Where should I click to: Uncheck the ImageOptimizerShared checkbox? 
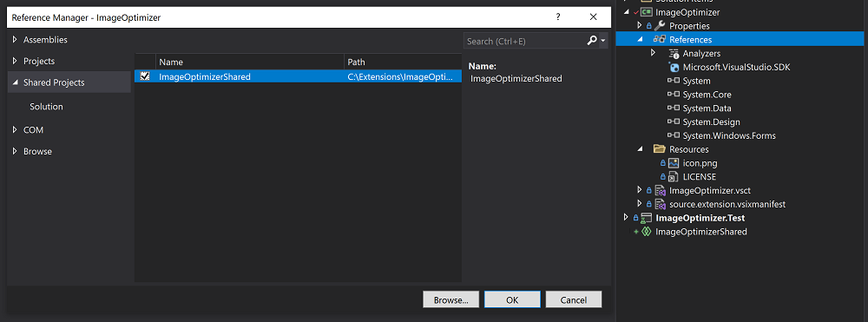145,76
